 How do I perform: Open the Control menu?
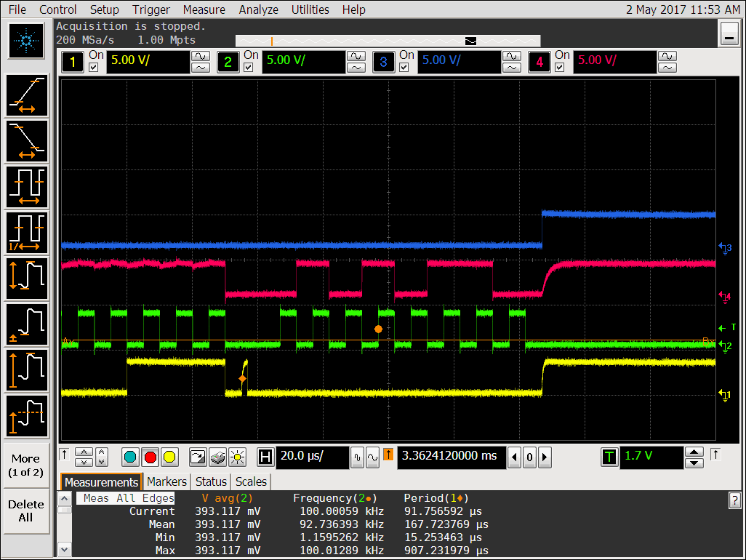pyautogui.click(x=57, y=9)
